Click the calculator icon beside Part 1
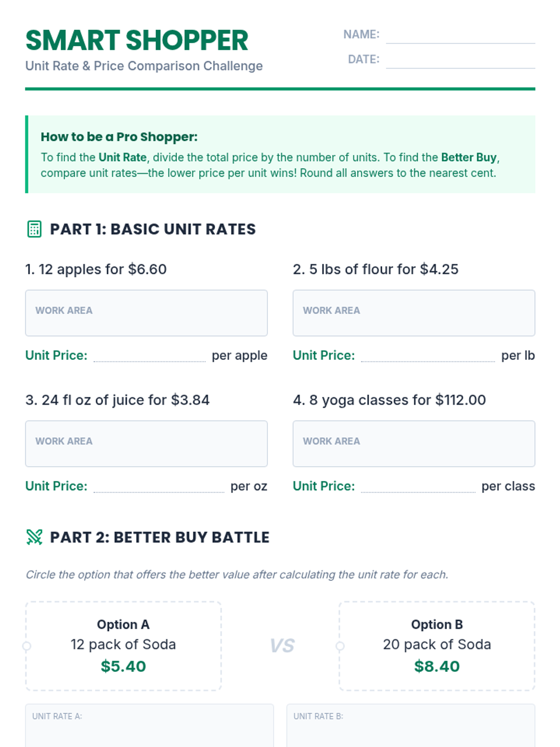This screenshot has width=560, height=747. tap(34, 229)
